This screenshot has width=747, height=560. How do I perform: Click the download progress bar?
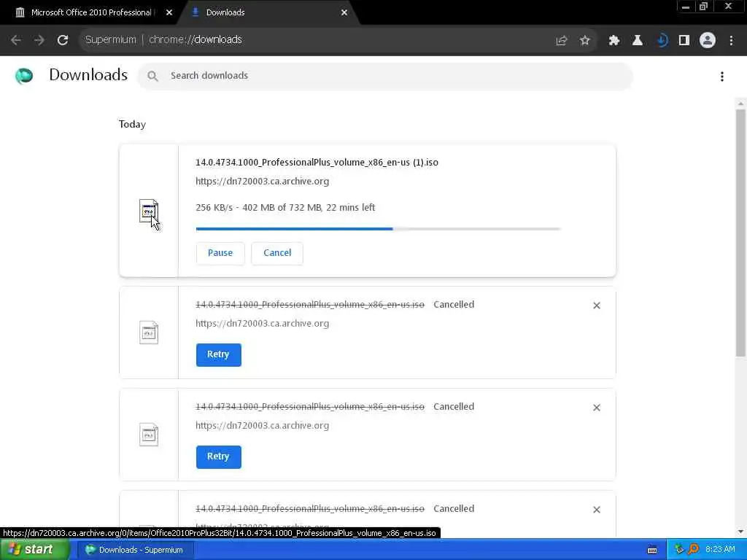click(379, 229)
